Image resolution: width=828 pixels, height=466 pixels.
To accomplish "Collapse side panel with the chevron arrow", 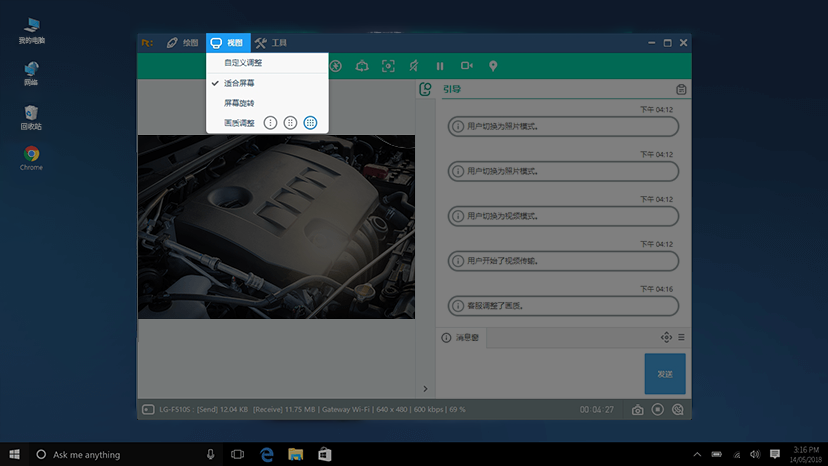I will click(426, 389).
